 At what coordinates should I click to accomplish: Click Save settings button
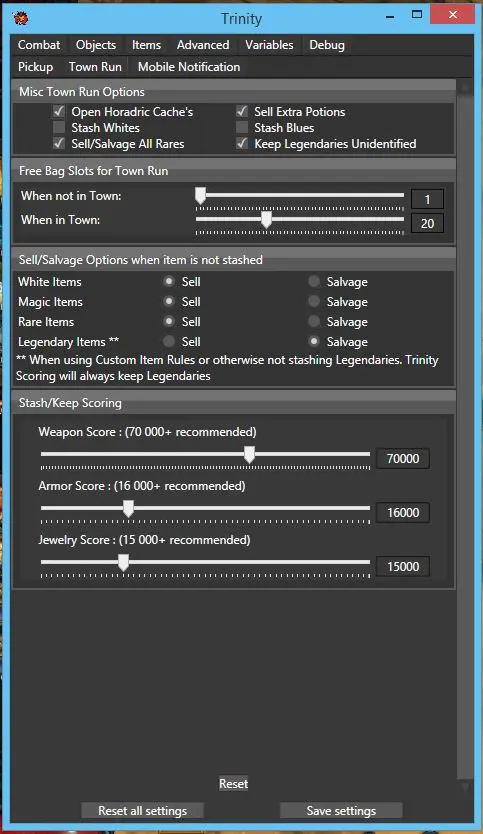point(341,811)
